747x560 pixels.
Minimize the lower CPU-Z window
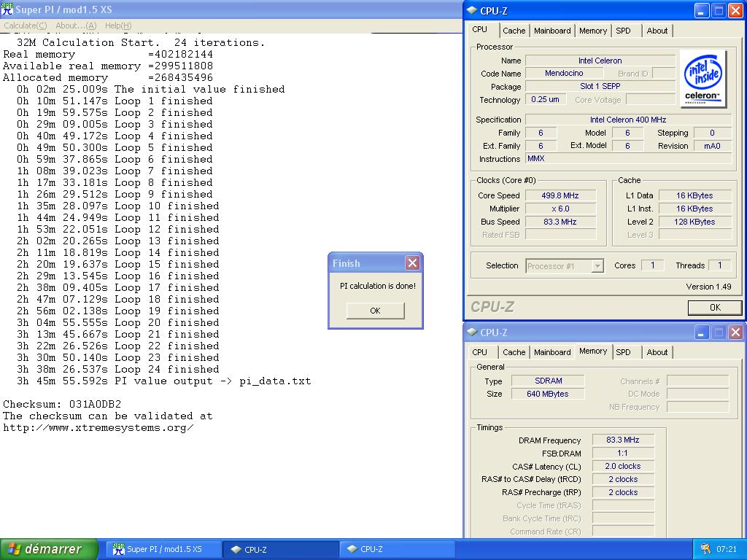tap(701, 332)
